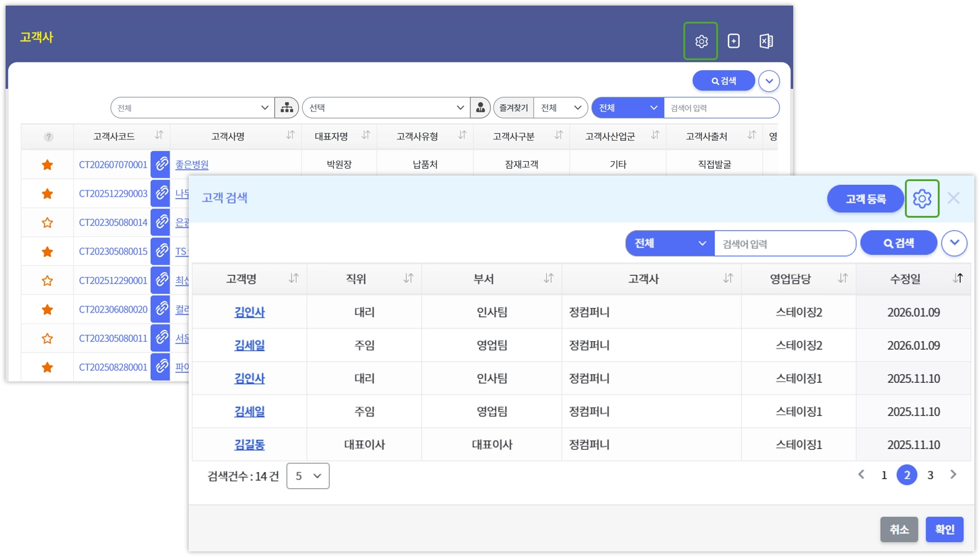Toggle favorite star for CT202305080015
This screenshot has height=557, width=980.
pos(47,251)
